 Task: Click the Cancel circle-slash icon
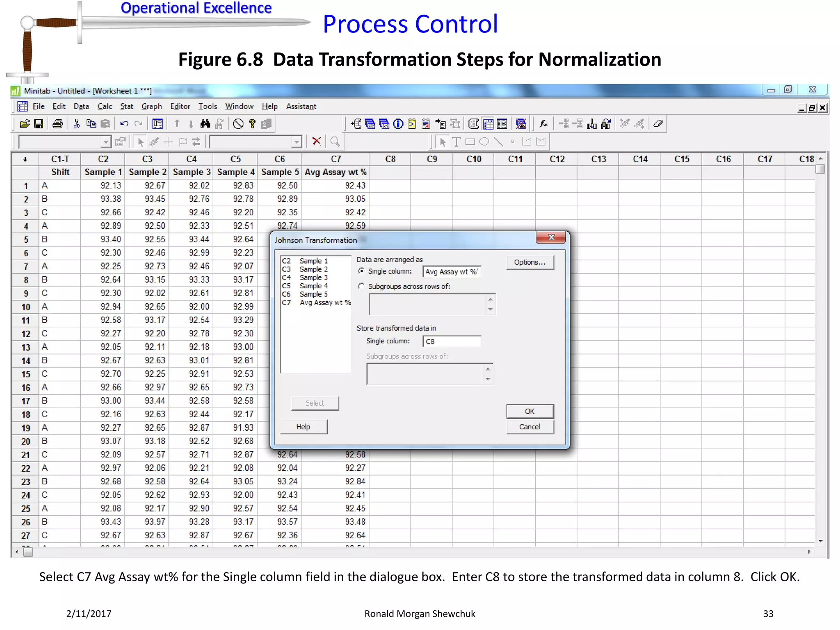[x=238, y=124]
